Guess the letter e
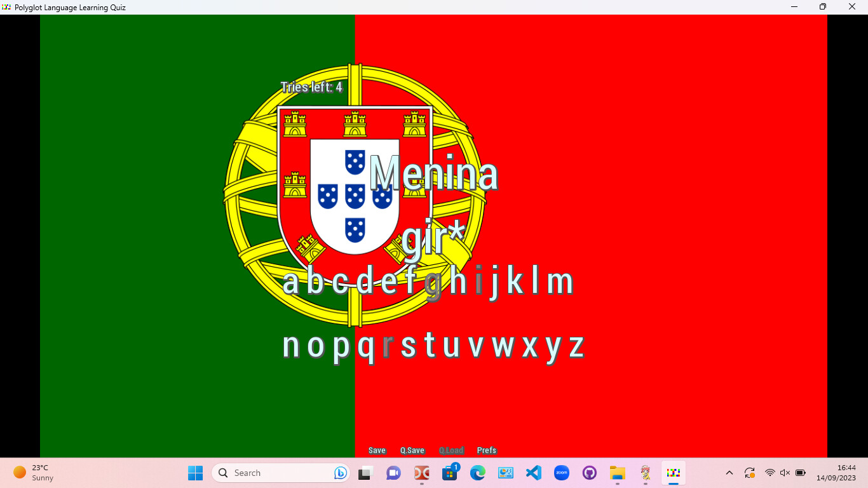The height and width of the screenshot is (488, 868). 389,281
